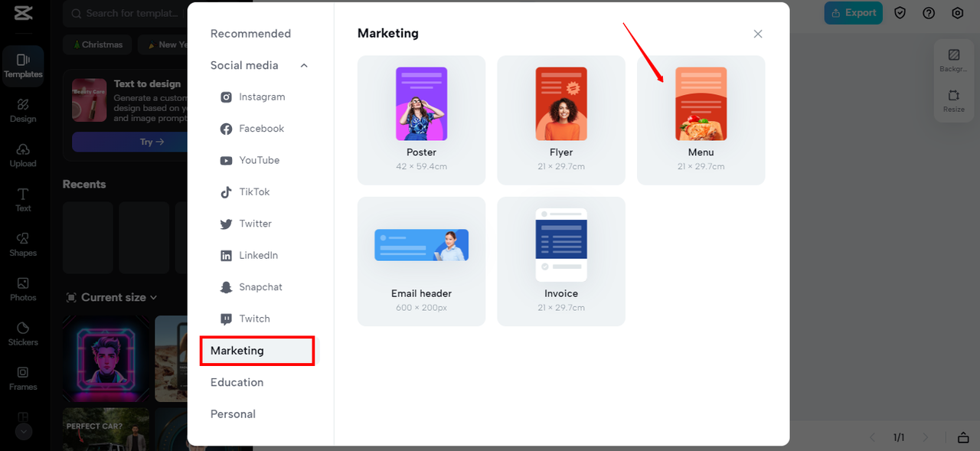
Task: Open the settings gear icon
Action: pyautogui.click(x=958, y=13)
